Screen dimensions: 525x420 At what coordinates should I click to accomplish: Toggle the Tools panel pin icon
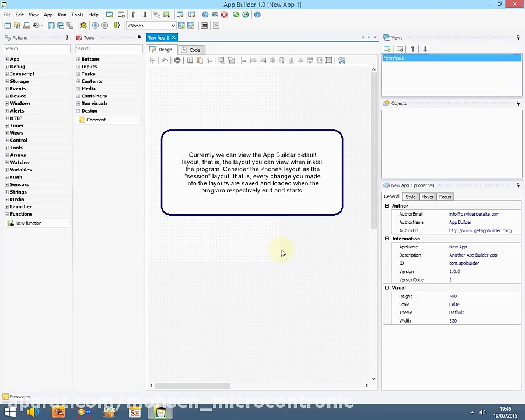tap(139, 37)
